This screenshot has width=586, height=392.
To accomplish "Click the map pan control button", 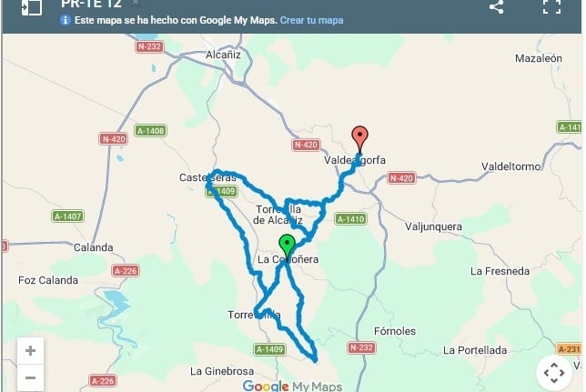I will point(554,373).
